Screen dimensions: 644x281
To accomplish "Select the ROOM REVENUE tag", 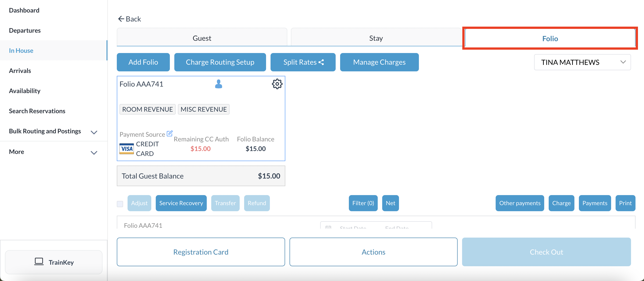I will [x=147, y=109].
